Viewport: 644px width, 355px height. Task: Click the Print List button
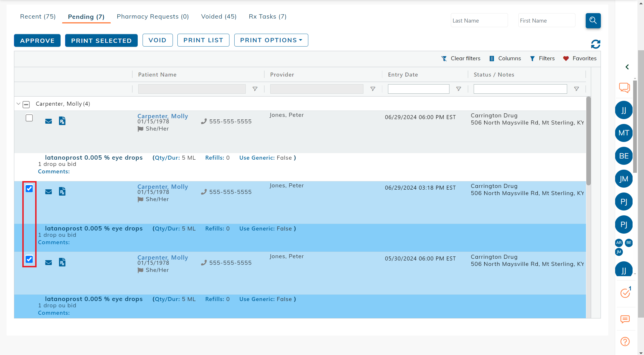(x=203, y=40)
